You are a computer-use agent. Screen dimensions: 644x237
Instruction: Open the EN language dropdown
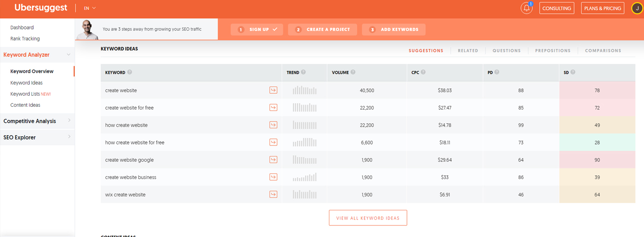click(90, 8)
